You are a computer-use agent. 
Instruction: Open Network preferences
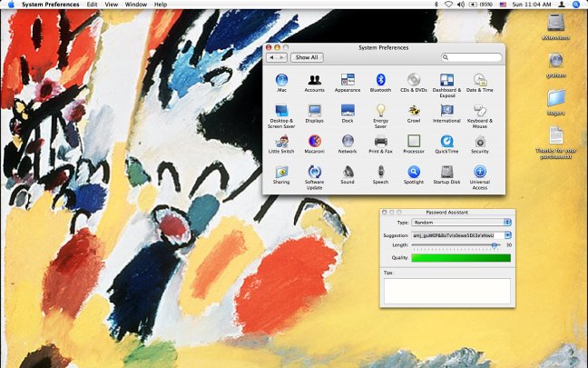pyautogui.click(x=348, y=144)
